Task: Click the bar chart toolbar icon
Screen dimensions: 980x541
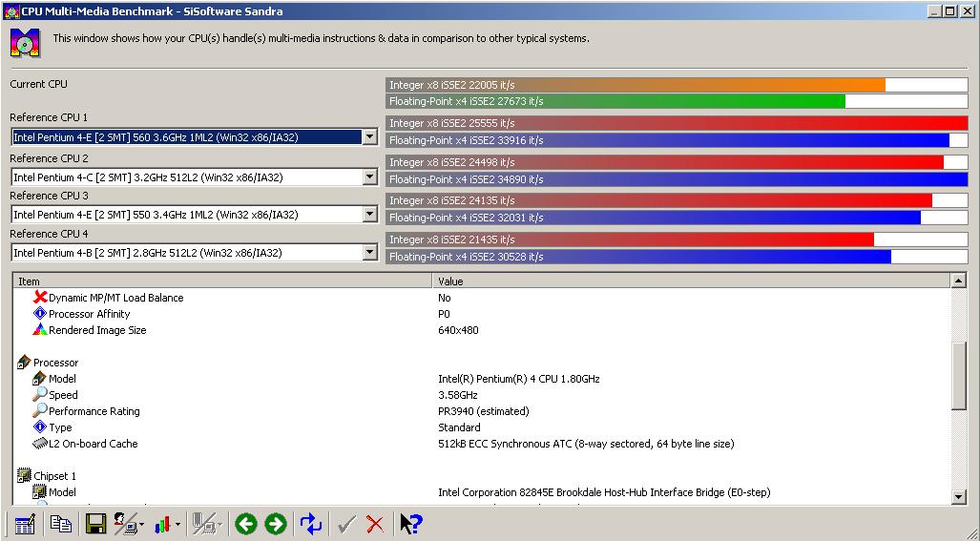Action: (163, 524)
